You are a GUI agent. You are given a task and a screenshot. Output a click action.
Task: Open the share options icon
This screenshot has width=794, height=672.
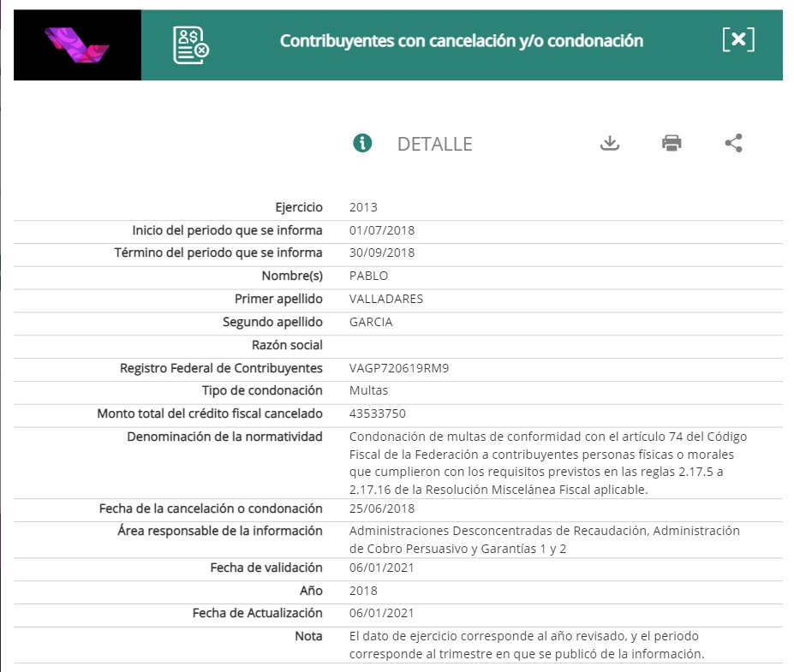click(x=733, y=143)
